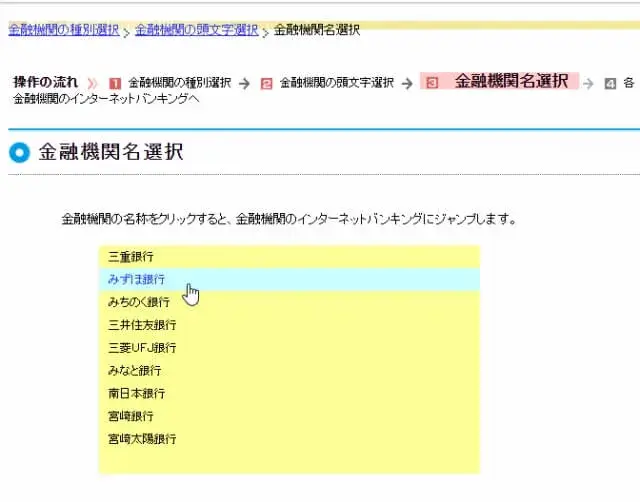Click step 1 icon for 金融機関の種別選択
Viewport: 640px width, 502px height.
(115, 83)
